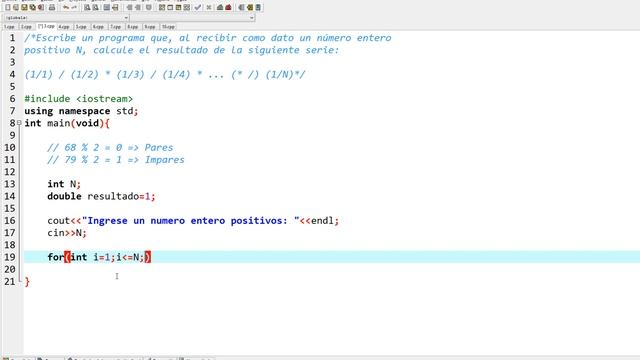This screenshot has height=360, width=640.
Task: Switch to the 7.cpp file tab
Action: [x=116, y=27]
